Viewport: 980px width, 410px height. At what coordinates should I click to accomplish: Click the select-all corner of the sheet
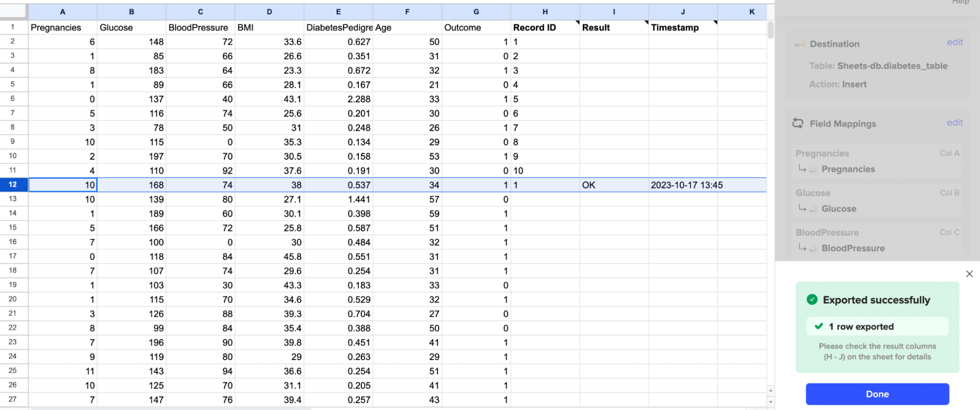click(x=14, y=12)
